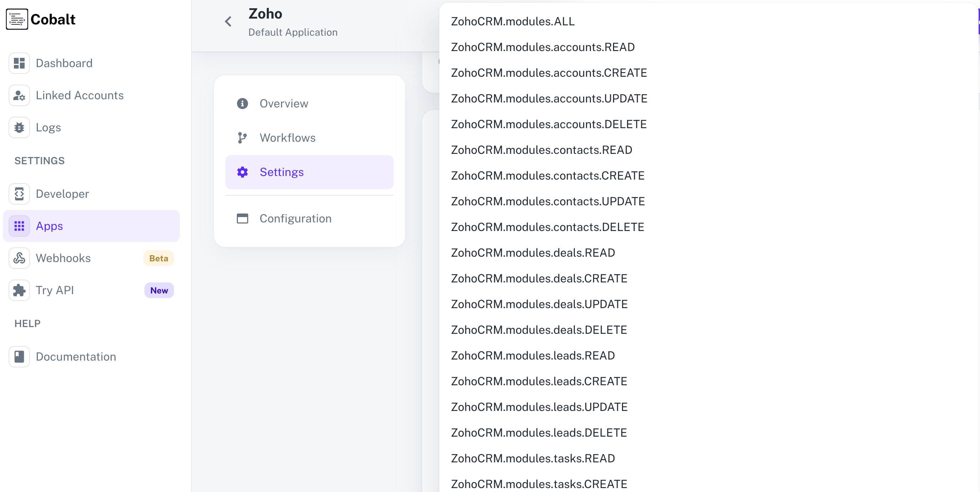The width and height of the screenshot is (980, 492).
Task: Select ZohoCRM.modules.ALL scope
Action: pos(513,21)
